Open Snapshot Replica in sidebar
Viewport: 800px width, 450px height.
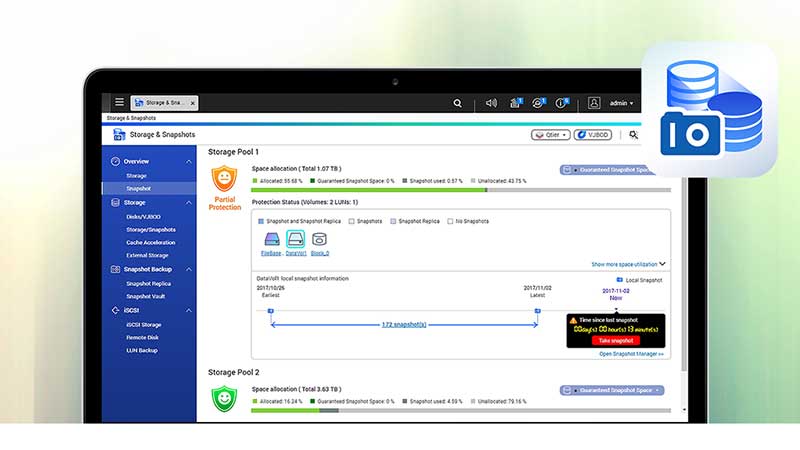coord(148,284)
